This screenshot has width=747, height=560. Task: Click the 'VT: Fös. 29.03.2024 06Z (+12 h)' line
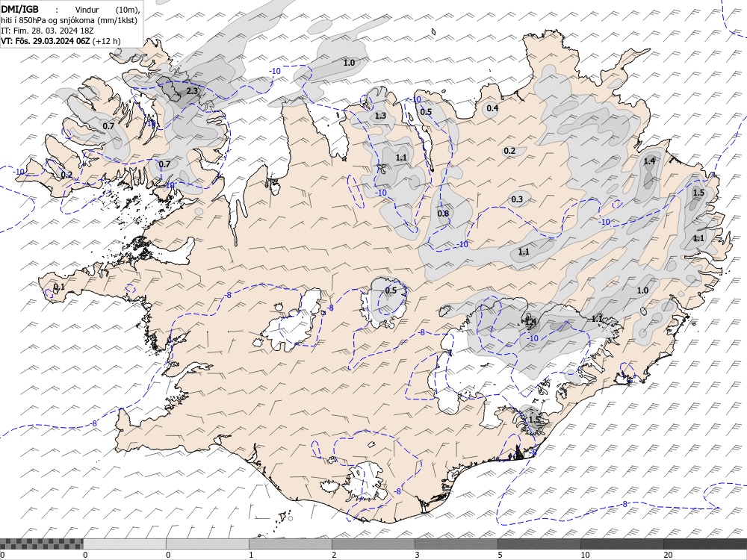coord(61,41)
